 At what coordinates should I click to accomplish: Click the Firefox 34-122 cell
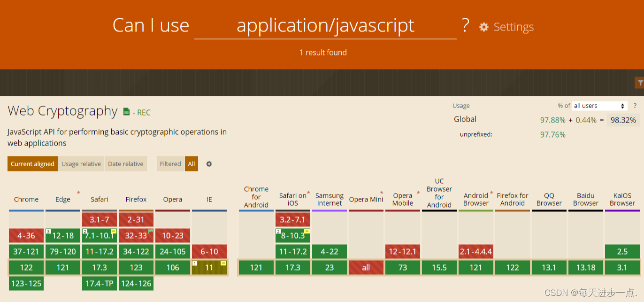[136, 251]
